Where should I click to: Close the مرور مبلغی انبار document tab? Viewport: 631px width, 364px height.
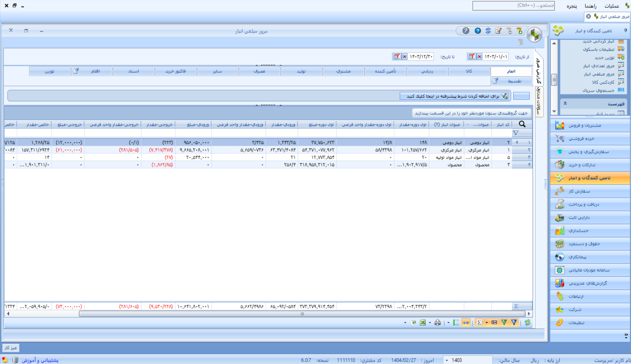pyautogui.click(x=589, y=16)
